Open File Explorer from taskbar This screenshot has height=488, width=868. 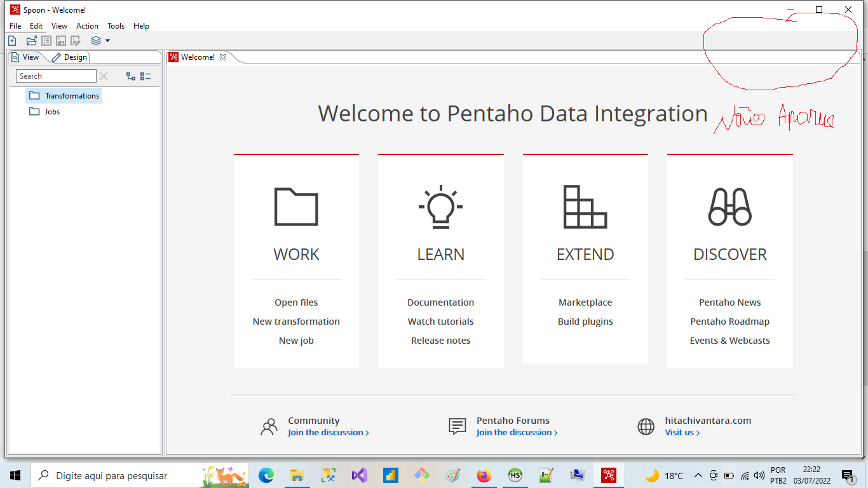pyautogui.click(x=297, y=475)
